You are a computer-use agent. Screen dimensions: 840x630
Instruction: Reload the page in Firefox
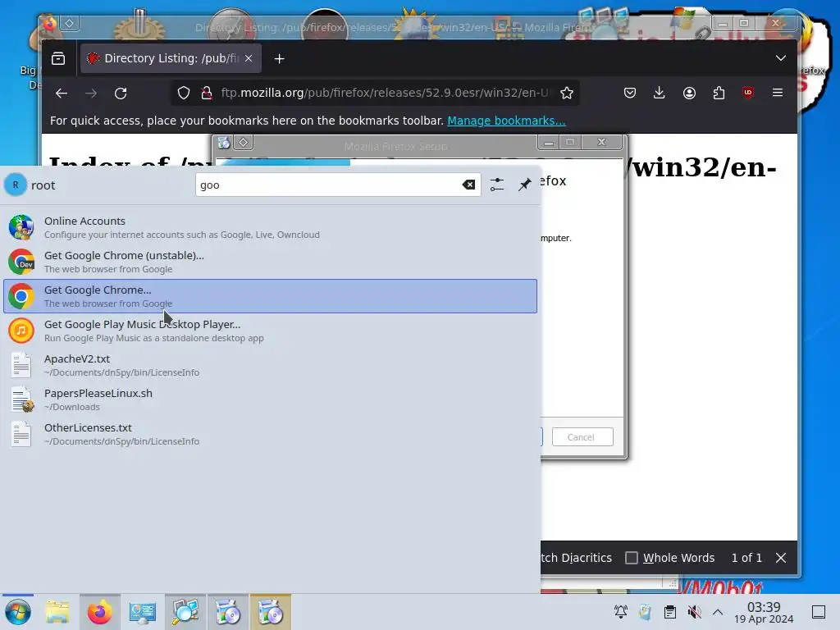tap(121, 94)
